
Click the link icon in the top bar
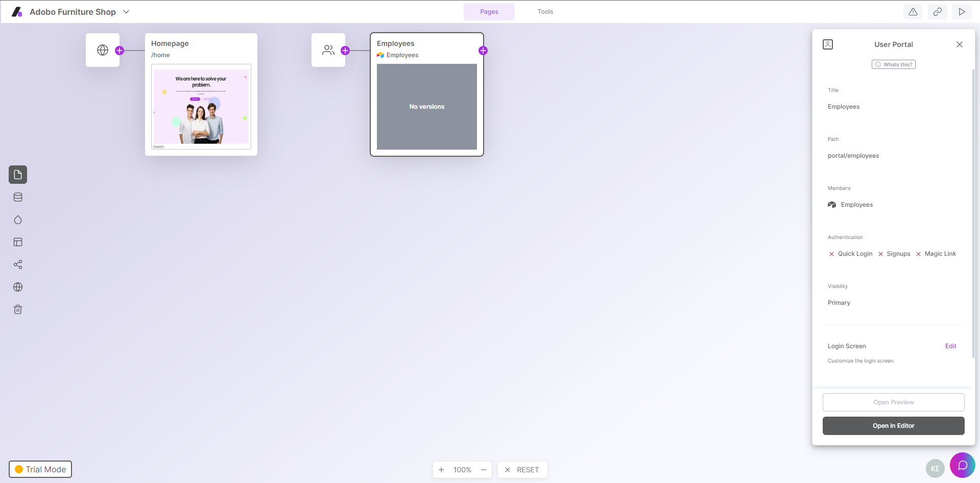pyautogui.click(x=938, y=12)
